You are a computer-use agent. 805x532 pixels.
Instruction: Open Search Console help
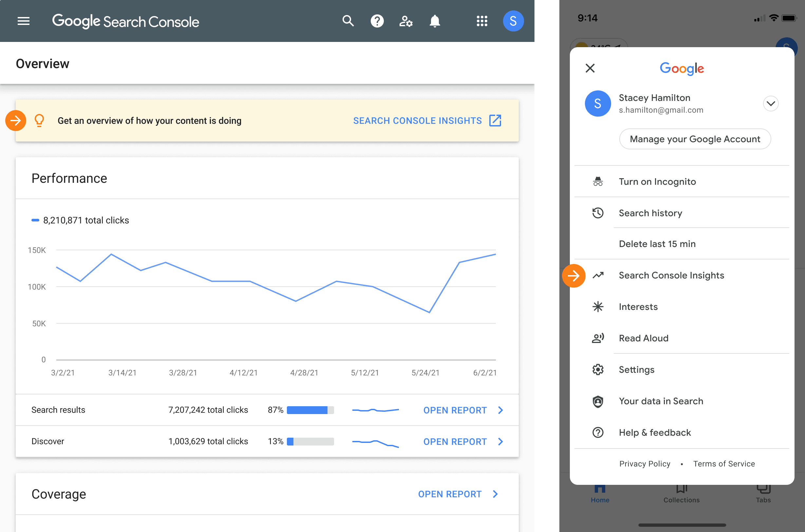[x=377, y=21]
